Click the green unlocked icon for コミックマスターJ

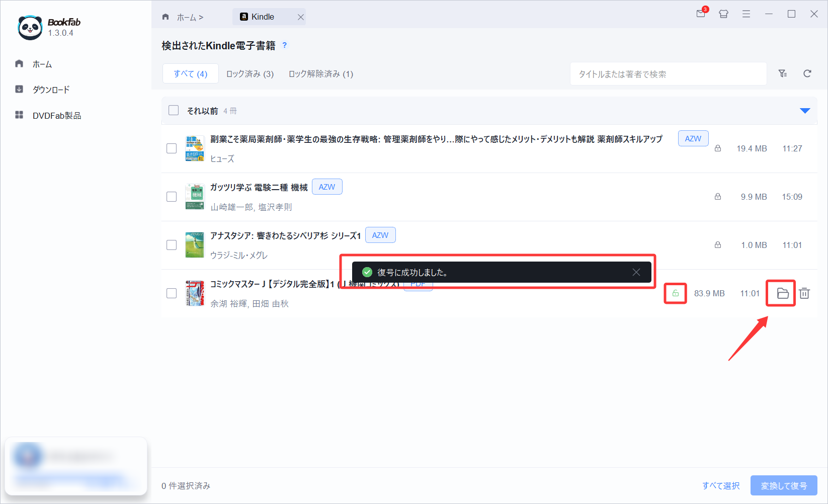click(x=676, y=293)
